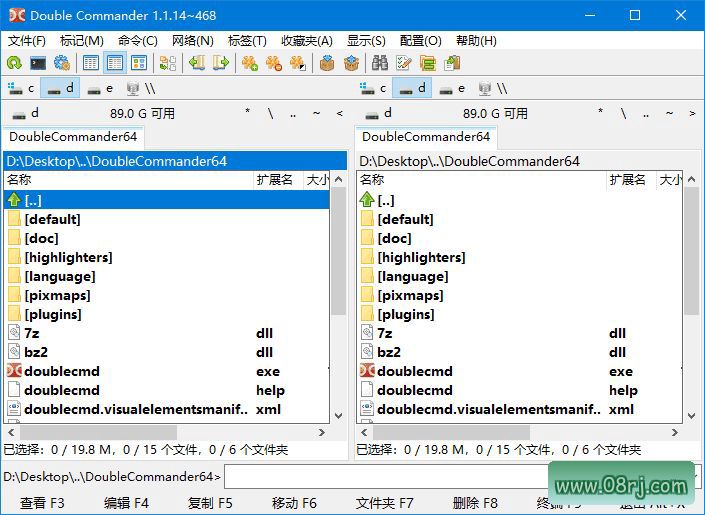Image resolution: width=705 pixels, height=515 pixels.
Task: Select drive e in the left panel
Action: pos(100,88)
